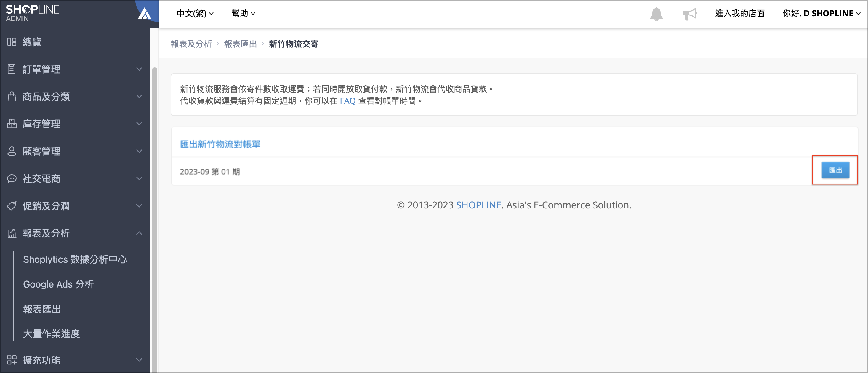Click the 商品及分類 shopping bag icon
This screenshot has height=373, width=868.
[12, 96]
